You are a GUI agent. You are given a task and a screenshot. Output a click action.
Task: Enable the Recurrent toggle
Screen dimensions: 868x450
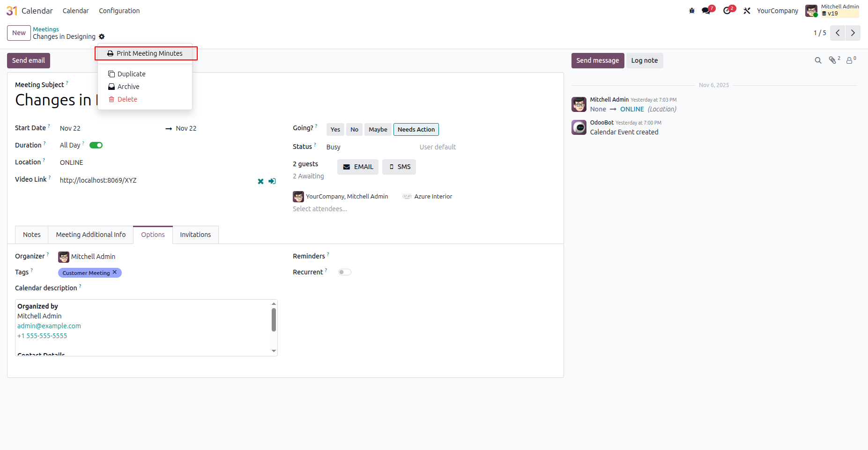click(345, 272)
